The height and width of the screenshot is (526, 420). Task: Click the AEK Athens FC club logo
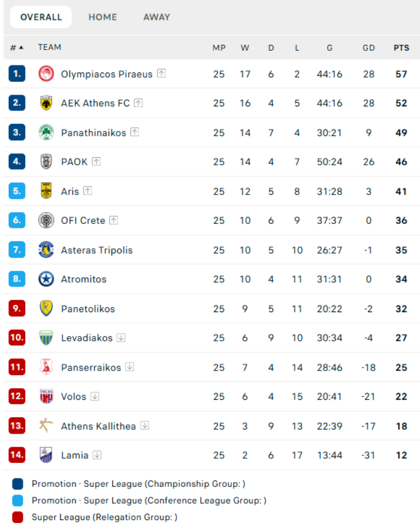tap(46, 103)
